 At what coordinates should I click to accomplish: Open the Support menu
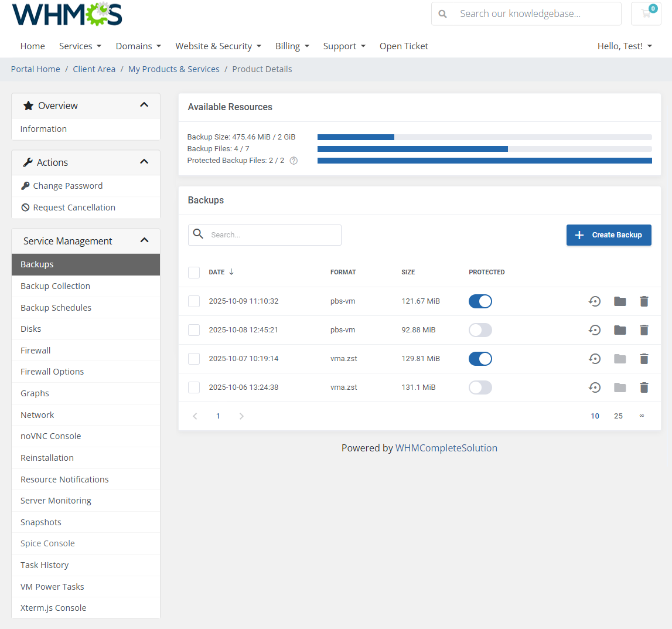[x=344, y=46]
